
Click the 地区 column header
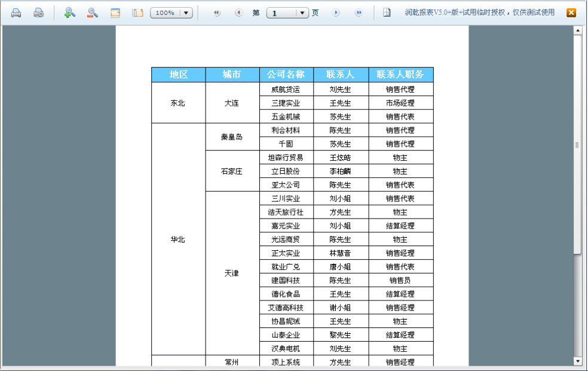point(179,75)
